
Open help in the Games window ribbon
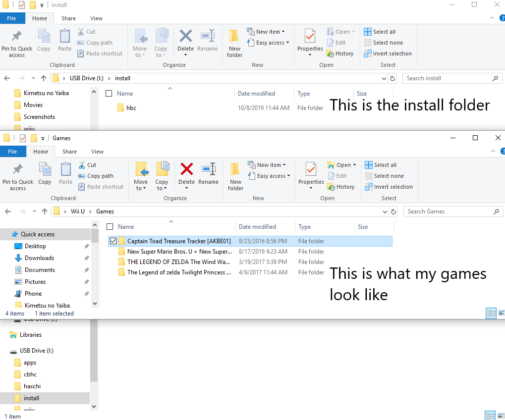click(503, 151)
